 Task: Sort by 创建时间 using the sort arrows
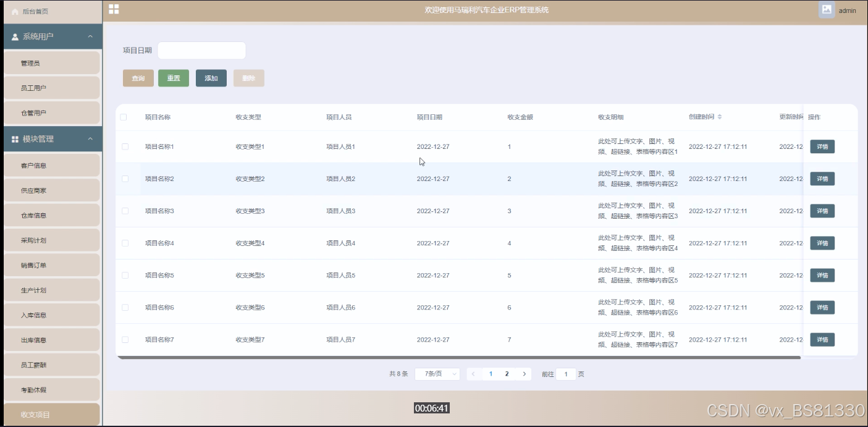tap(719, 117)
